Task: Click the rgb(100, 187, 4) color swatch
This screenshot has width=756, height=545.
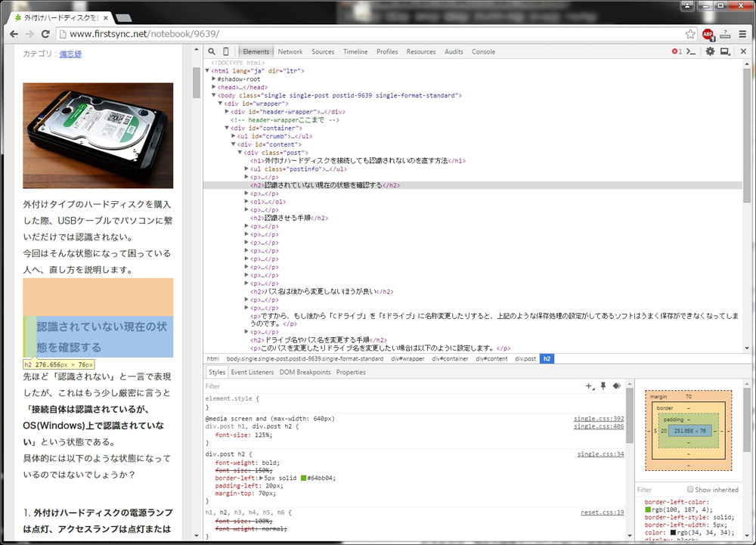Action: [648, 509]
